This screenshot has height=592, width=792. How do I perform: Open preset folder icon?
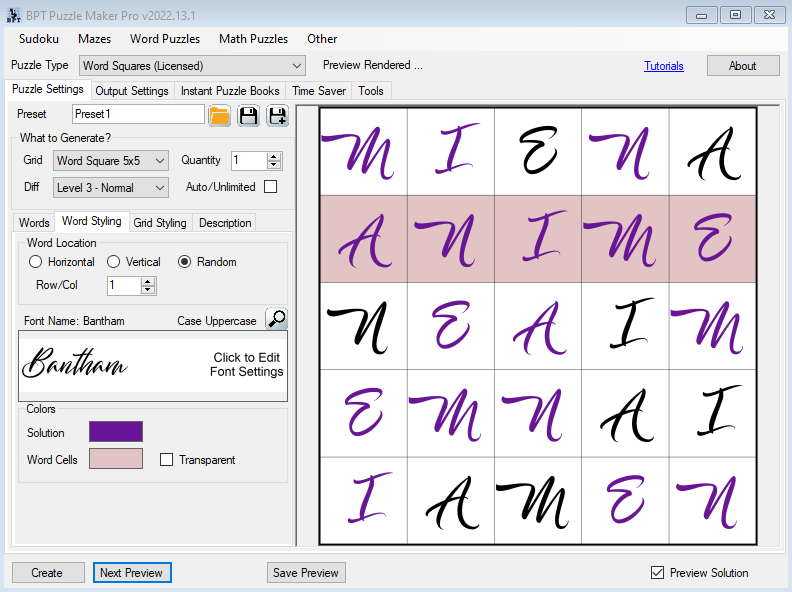tap(220, 115)
